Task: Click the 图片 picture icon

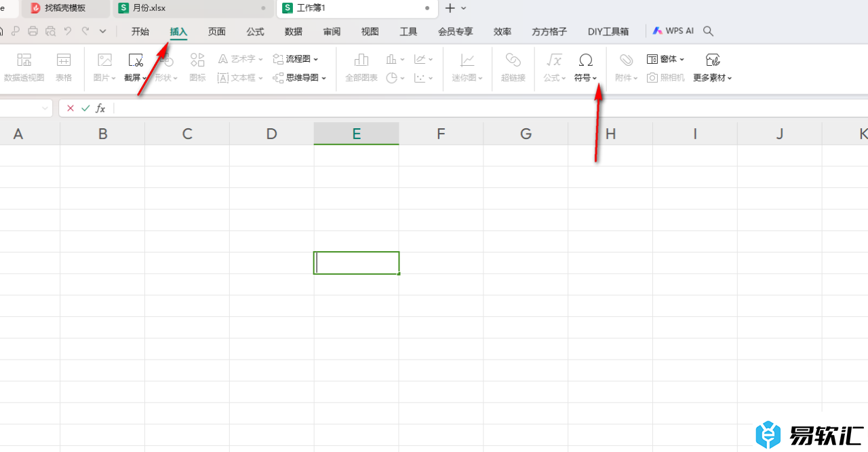Action: pyautogui.click(x=104, y=60)
